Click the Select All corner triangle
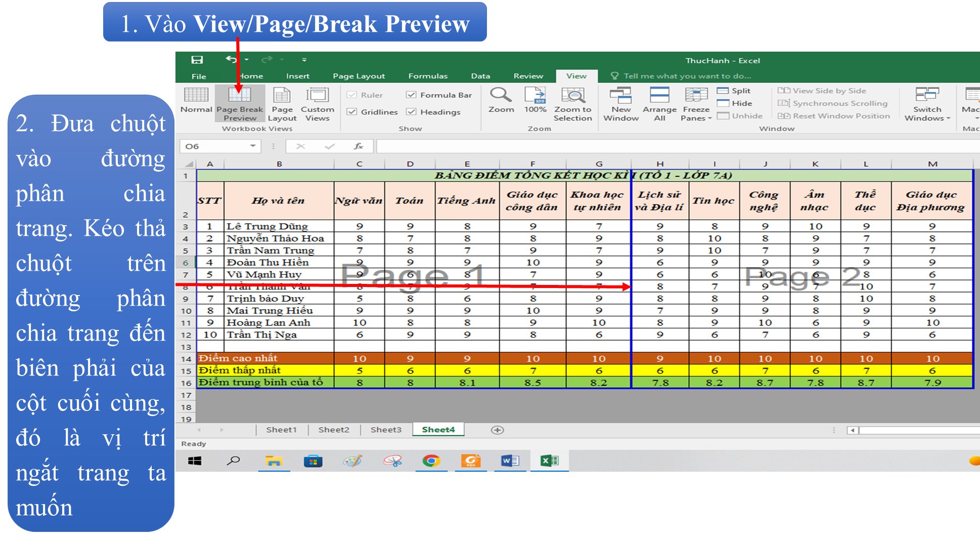This screenshot has height=537, width=980. tap(189, 164)
